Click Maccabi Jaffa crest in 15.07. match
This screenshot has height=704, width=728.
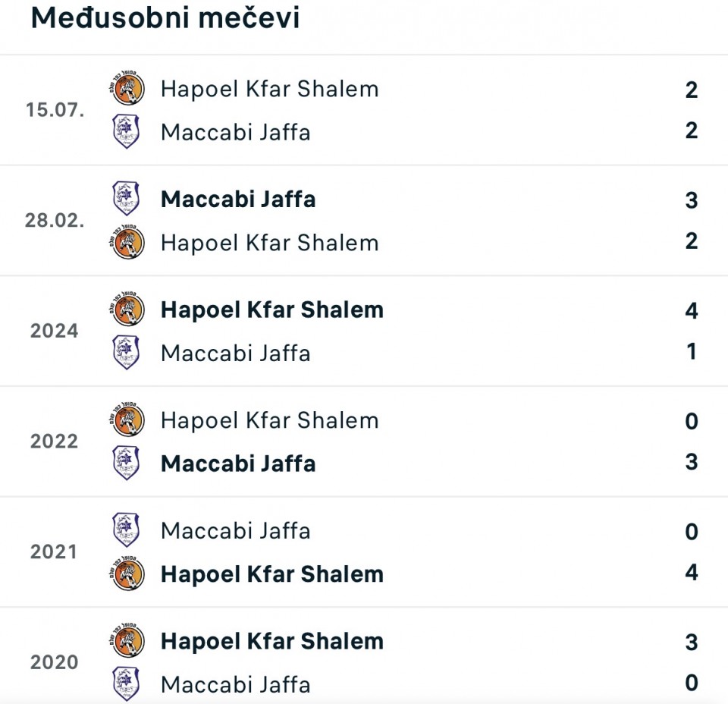point(127,131)
